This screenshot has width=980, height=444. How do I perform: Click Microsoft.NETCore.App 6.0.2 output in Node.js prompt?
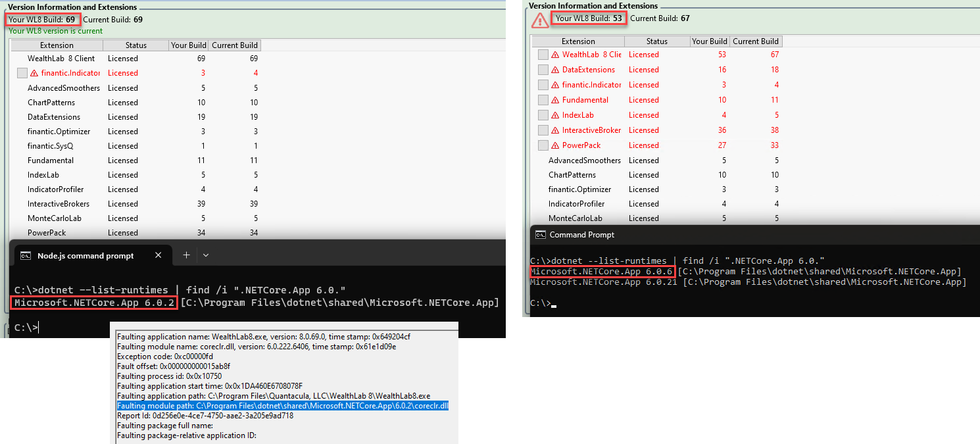click(x=95, y=303)
